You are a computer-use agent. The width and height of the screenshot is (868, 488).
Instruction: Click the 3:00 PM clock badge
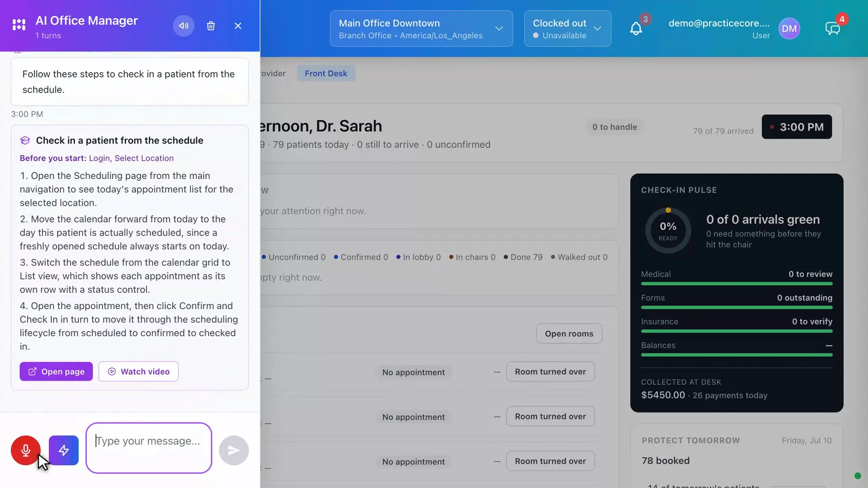click(x=796, y=127)
